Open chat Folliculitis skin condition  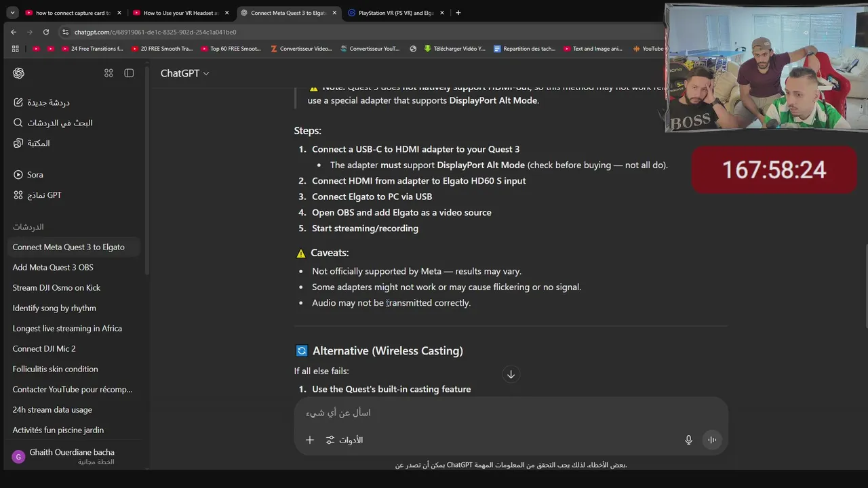coord(73,369)
